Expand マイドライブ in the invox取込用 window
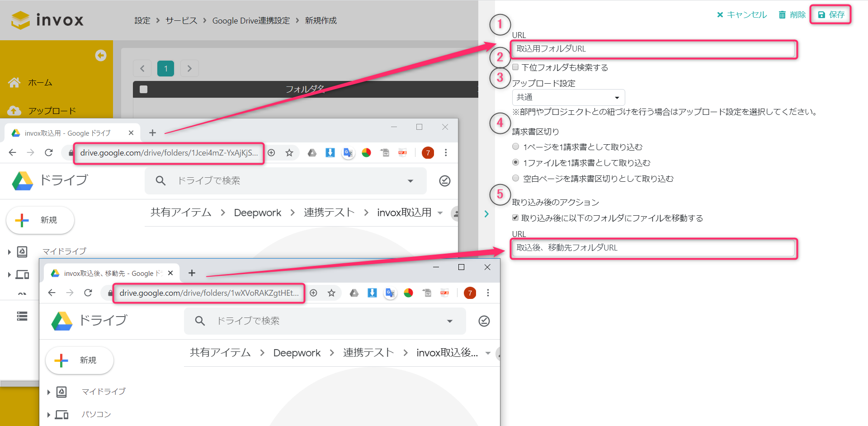 9,252
